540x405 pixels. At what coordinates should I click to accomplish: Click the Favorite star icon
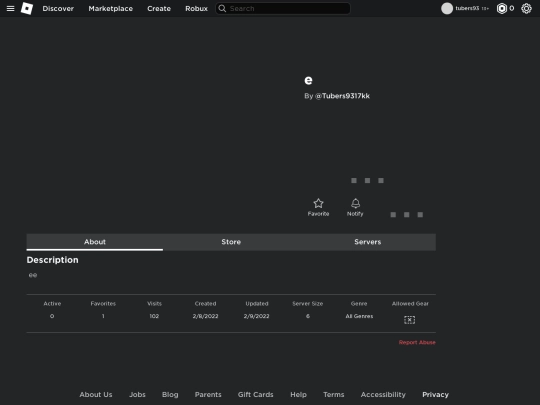pyautogui.click(x=318, y=203)
